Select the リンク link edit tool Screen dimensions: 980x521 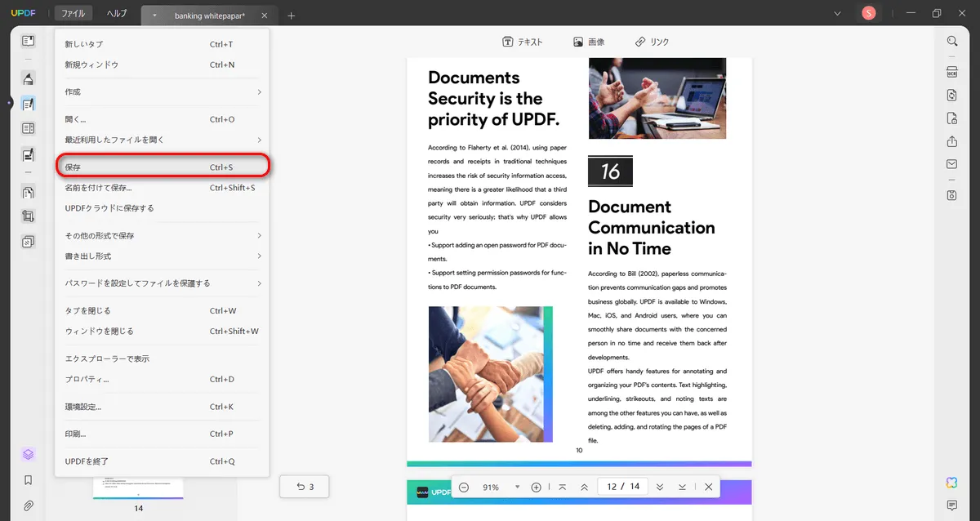coord(653,42)
